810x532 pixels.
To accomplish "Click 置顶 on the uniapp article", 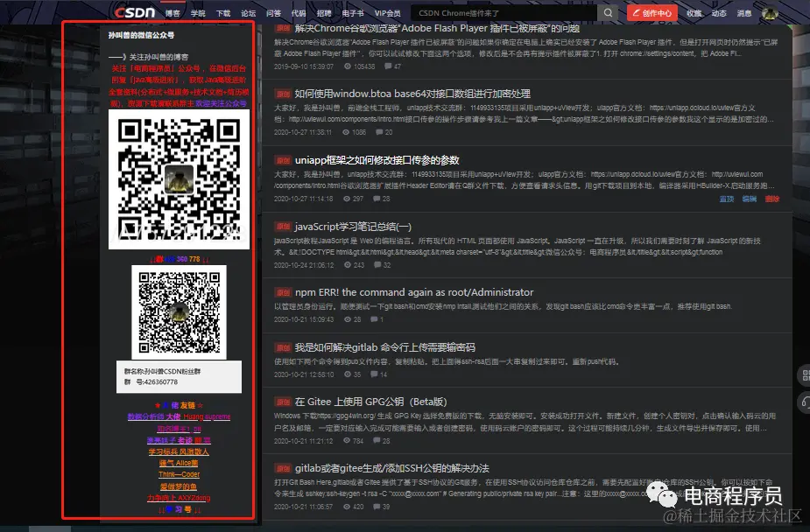I will click(x=727, y=199).
